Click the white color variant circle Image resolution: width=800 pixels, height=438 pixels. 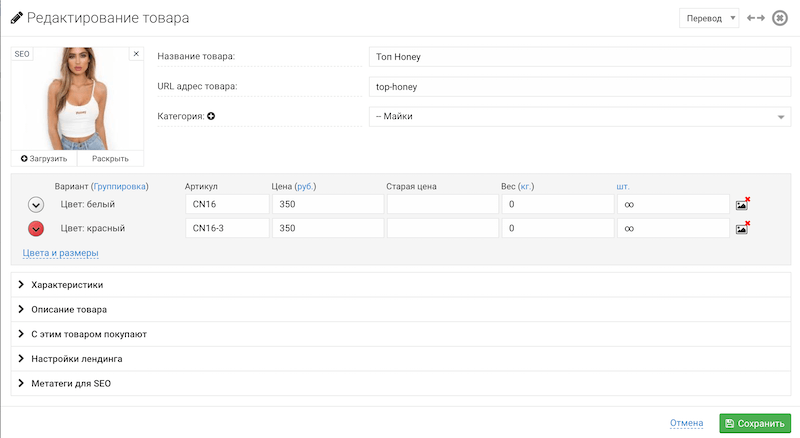(x=36, y=204)
